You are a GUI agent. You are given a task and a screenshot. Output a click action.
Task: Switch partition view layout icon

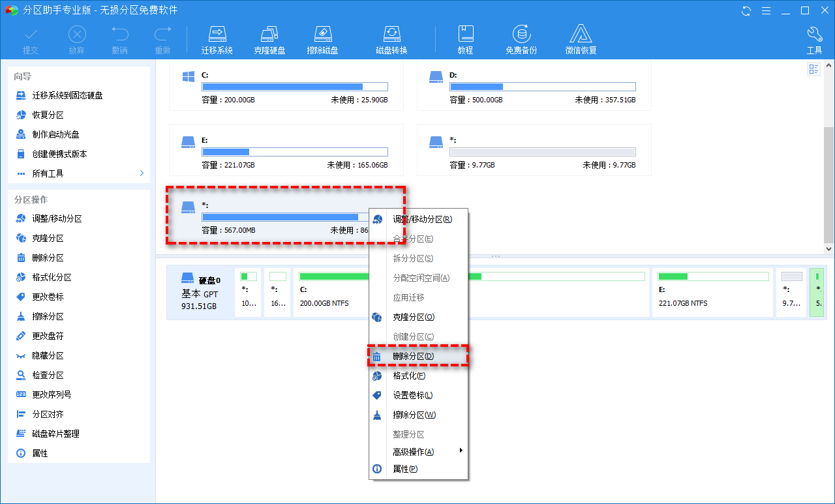tap(813, 69)
